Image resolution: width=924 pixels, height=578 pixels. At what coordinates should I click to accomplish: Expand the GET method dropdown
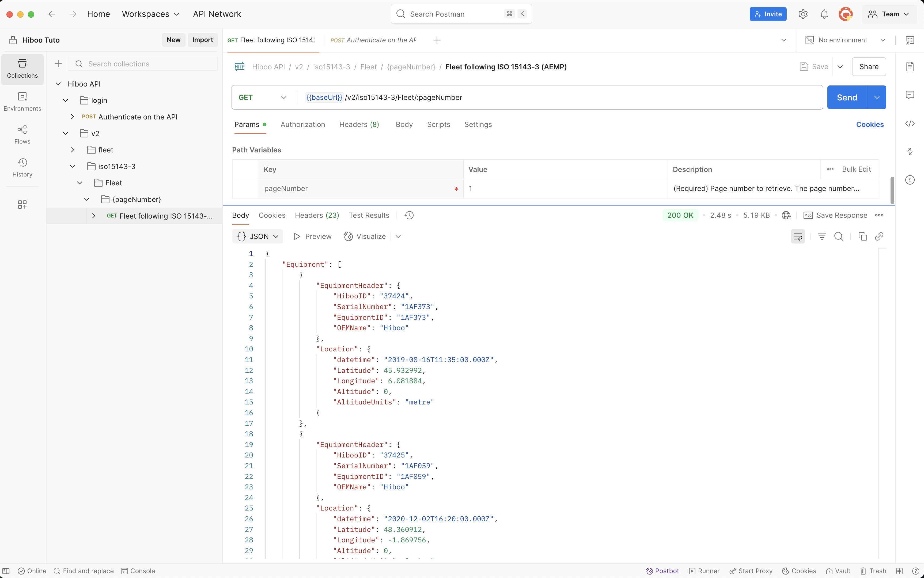[x=263, y=97]
